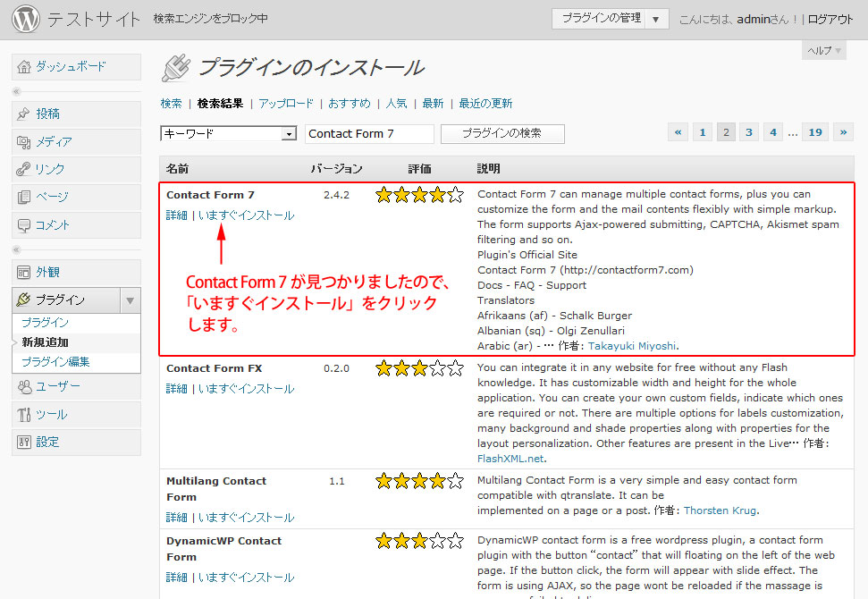Click the Dashboard house icon
Viewport: 868px width, 599px height.
coord(24,67)
